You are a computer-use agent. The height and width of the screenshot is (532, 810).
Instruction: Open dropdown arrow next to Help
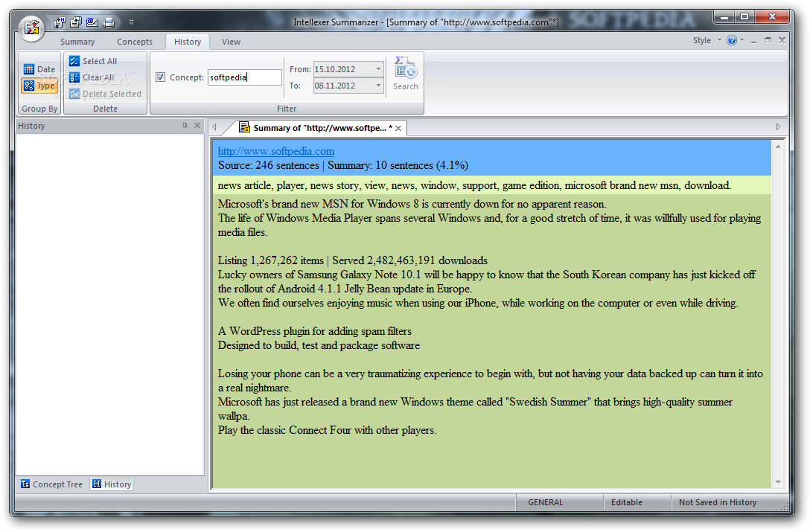742,39
